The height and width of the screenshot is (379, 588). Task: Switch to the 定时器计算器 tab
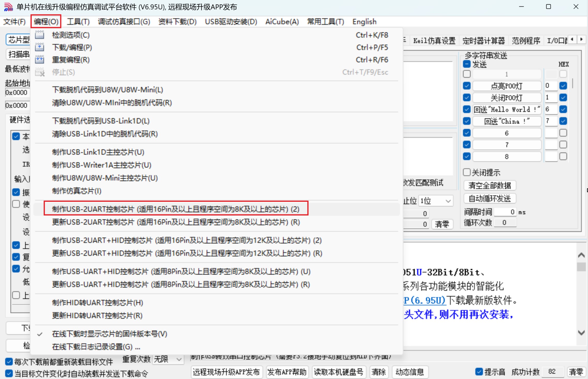click(483, 41)
